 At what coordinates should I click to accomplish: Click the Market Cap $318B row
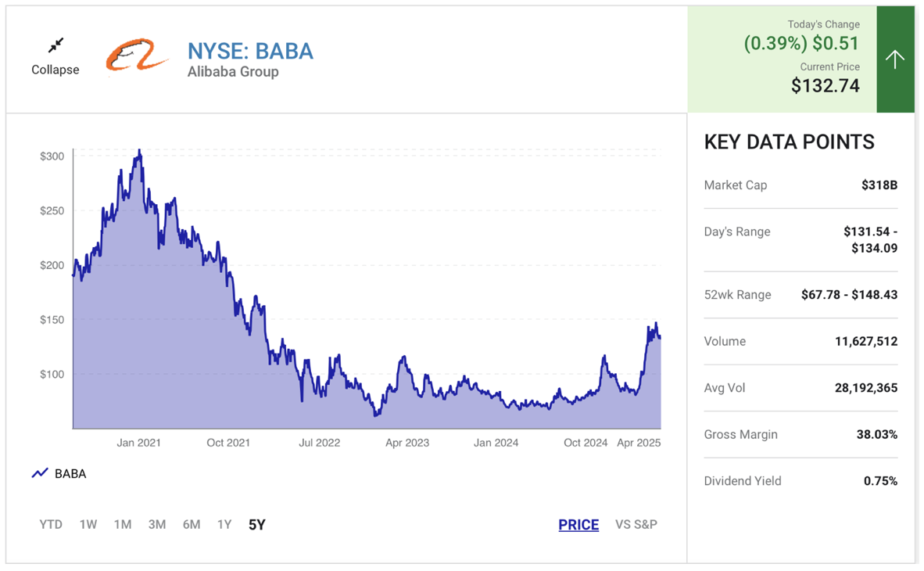(800, 185)
